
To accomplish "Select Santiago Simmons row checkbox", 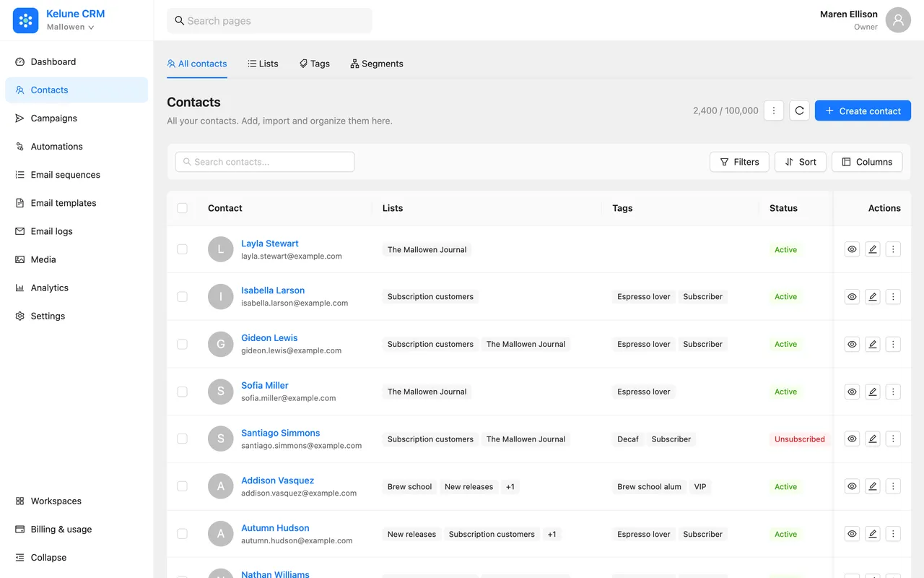I will pyautogui.click(x=182, y=439).
